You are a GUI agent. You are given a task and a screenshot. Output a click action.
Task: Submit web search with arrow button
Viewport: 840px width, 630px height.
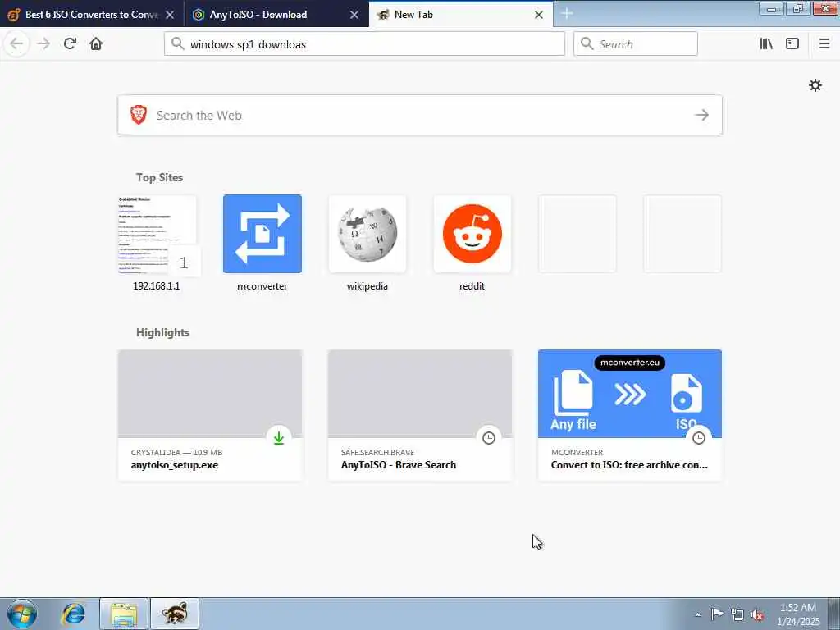pyautogui.click(x=702, y=115)
